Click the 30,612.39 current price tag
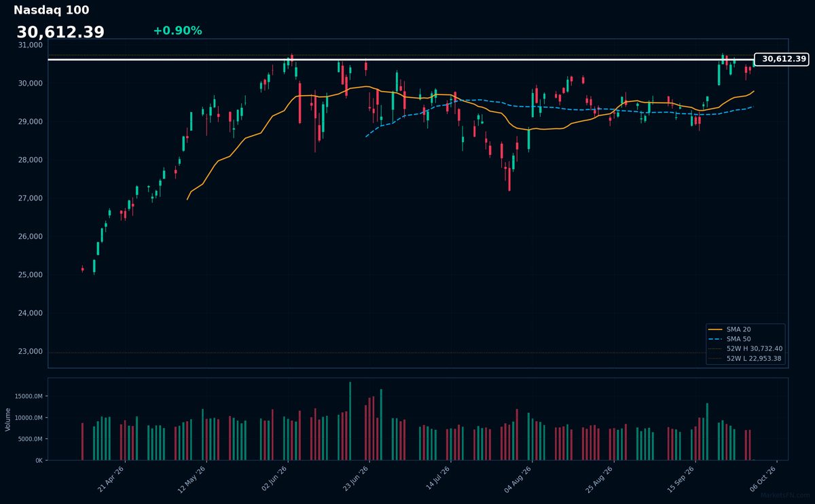 tap(782, 59)
